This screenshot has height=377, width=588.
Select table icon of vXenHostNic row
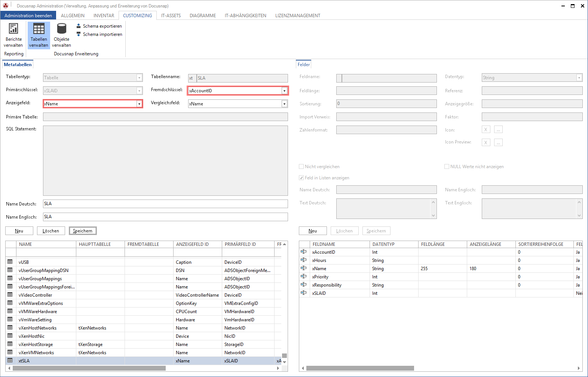tap(10, 336)
